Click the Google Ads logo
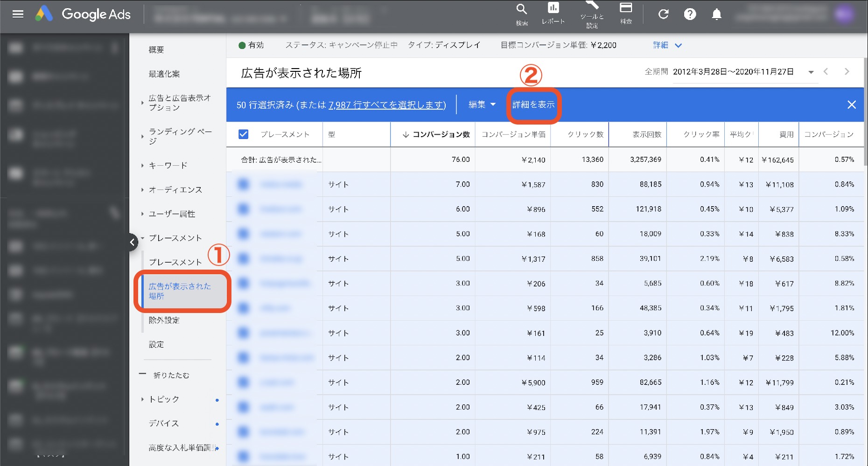The width and height of the screenshot is (868, 466). click(x=82, y=14)
